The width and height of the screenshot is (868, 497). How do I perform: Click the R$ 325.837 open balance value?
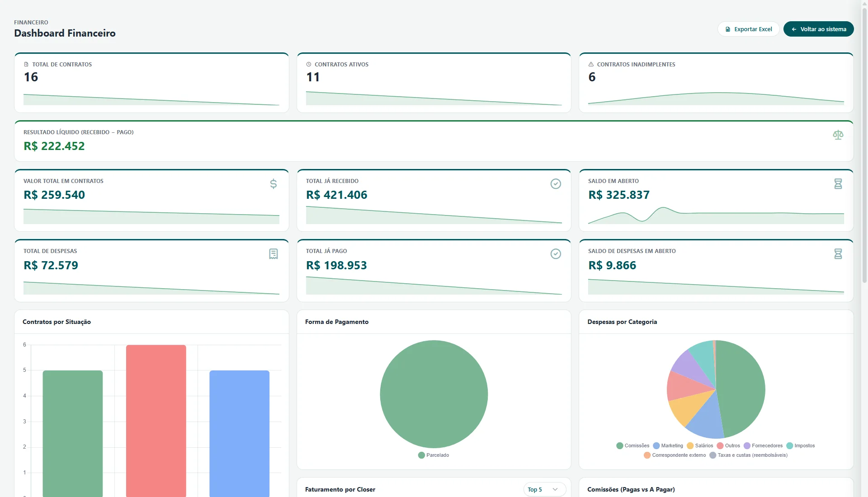click(x=618, y=195)
